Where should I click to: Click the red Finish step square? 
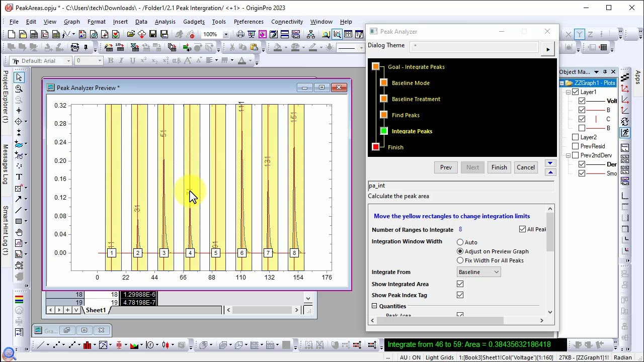pyautogui.click(x=376, y=147)
